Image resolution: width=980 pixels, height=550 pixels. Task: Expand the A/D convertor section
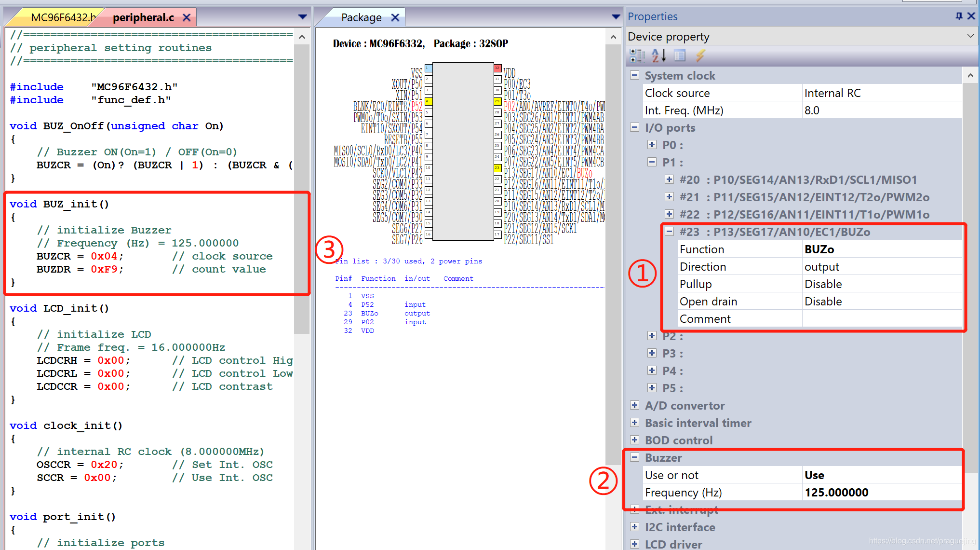pyautogui.click(x=635, y=405)
